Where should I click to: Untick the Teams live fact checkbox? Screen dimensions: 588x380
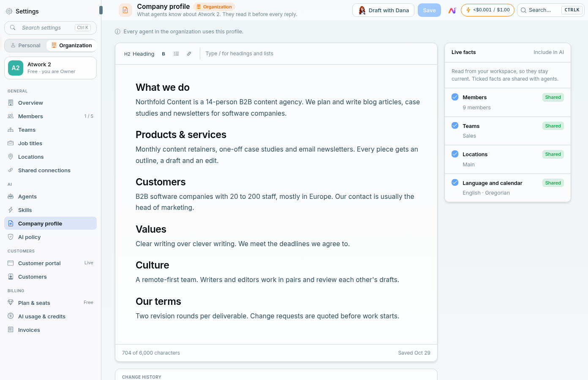(455, 125)
